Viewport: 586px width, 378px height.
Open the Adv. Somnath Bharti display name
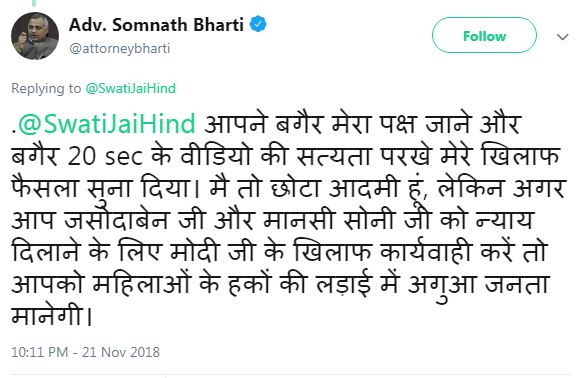[x=156, y=25]
